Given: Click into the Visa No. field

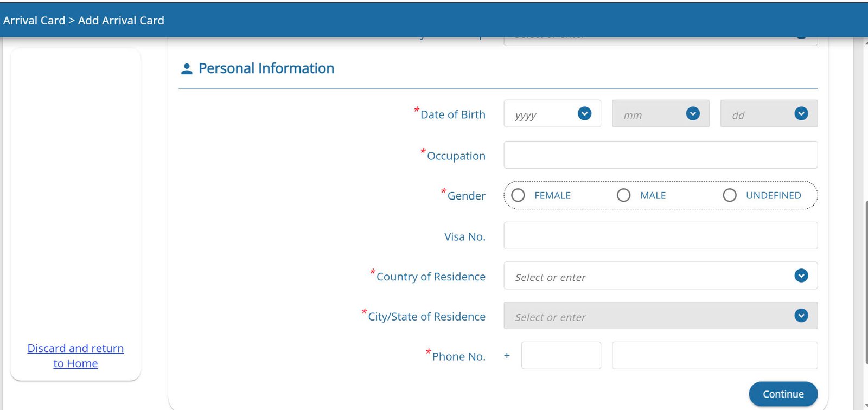Looking at the screenshot, I should pyautogui.click(x=660, y=236).
